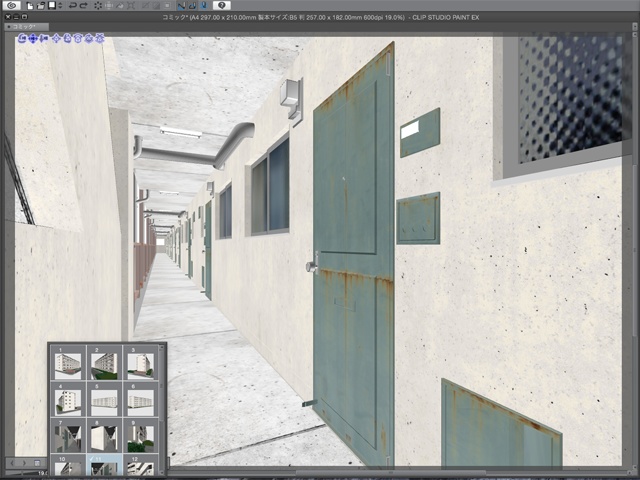Screen dimensions: 640x480
Task: Click the Delete (clear) icon in command bar
Action: (x=98, y=6)
